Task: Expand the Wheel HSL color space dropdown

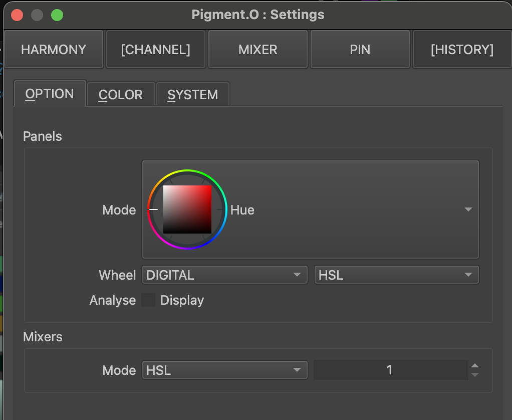Action: coord(396,275)
